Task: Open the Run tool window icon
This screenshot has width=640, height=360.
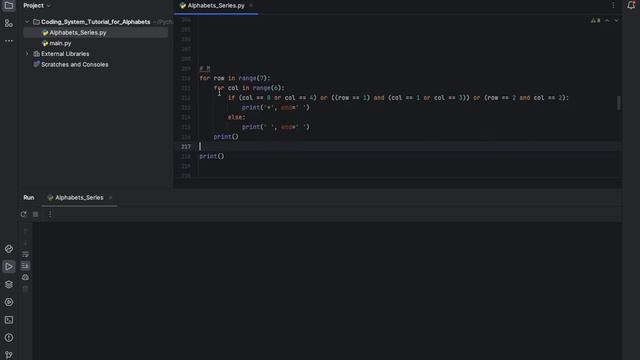Action: (9, 267)
